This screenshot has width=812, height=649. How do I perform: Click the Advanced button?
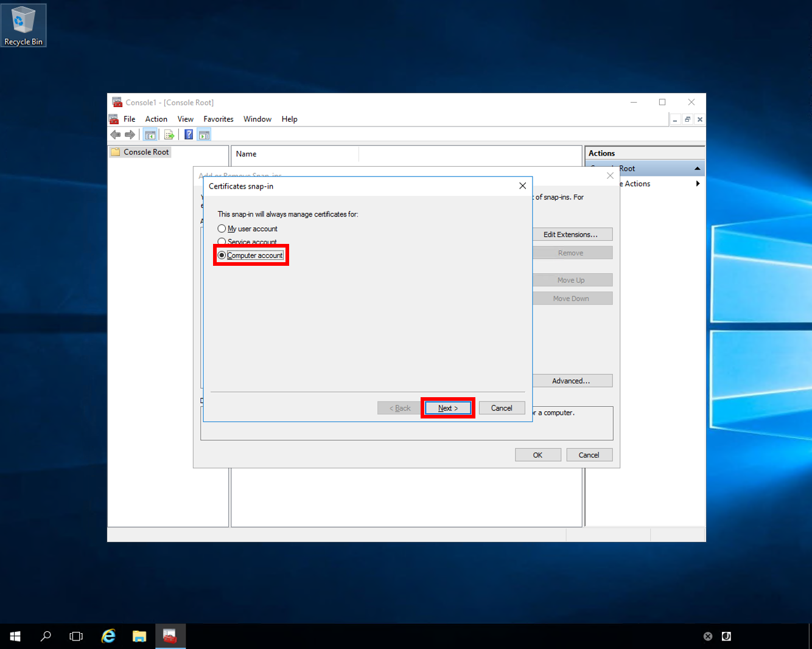(570, 381)
